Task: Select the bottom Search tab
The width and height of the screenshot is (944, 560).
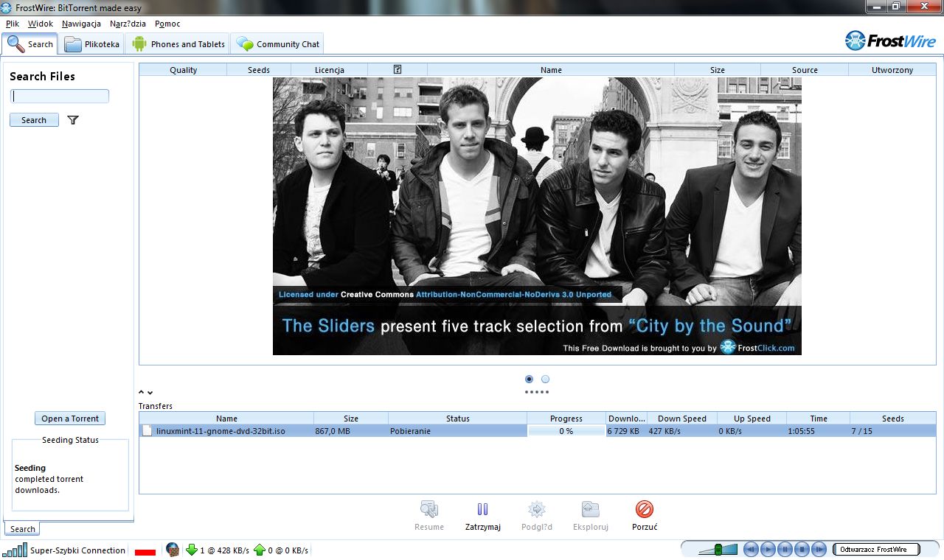Action: (22, 529)
